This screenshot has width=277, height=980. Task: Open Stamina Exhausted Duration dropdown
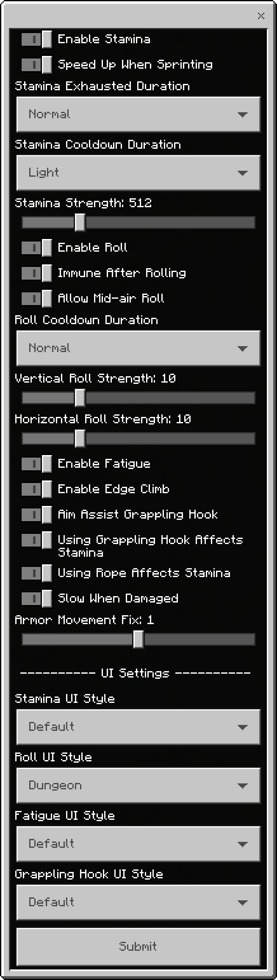138,114
